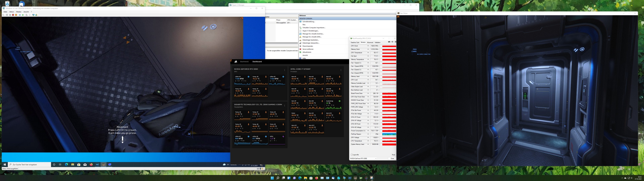Pause the virtual machine via toolbar icon
The height and width of the screenshot is (181, 644).
pyautogui.click(x=20, y=15)
